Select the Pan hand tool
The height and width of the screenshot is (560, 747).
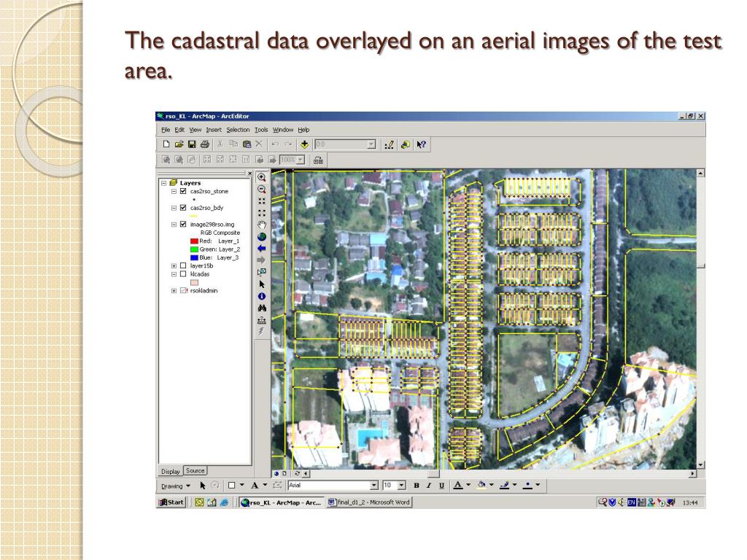click(262, 225)
